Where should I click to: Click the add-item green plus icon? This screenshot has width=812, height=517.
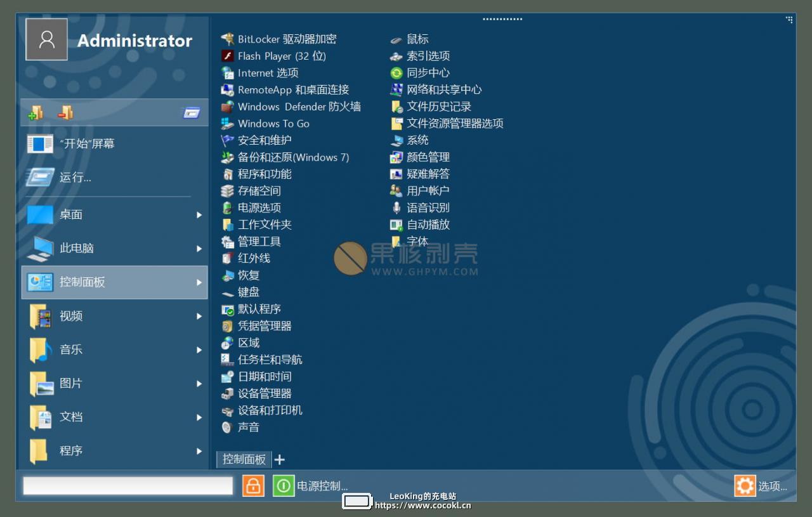point(36,113)
